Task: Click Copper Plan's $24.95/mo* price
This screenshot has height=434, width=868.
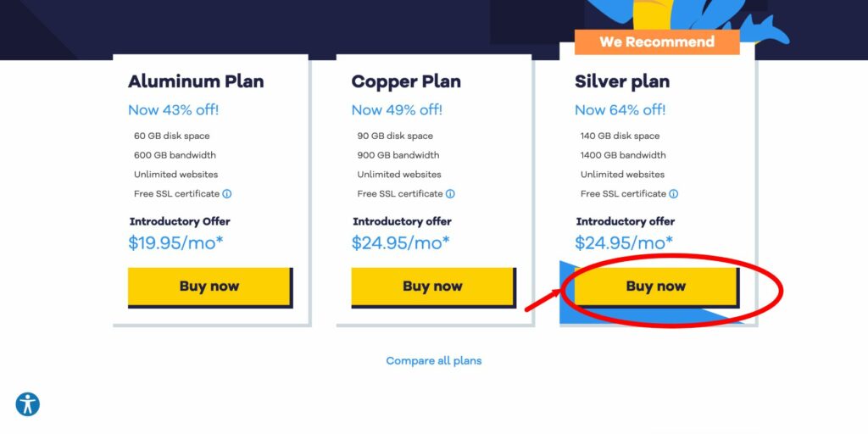Action: [401, 242]
